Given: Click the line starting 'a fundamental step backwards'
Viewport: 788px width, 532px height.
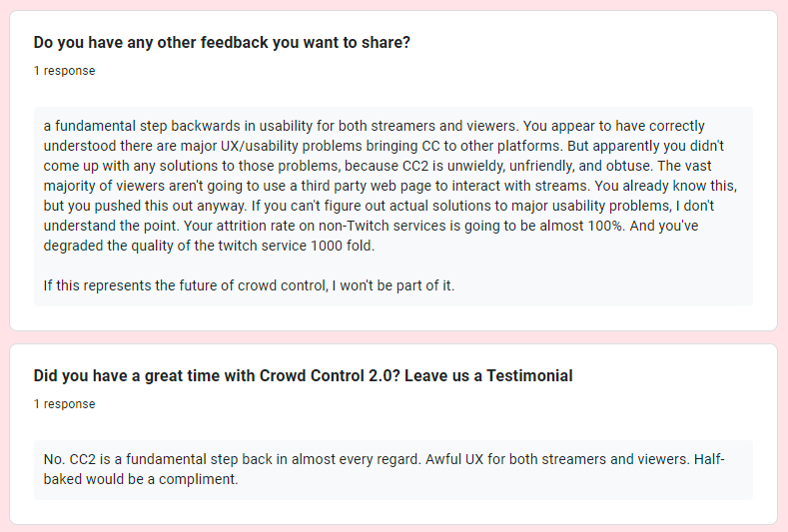Looking at the screenshot, I should [374, 126].
